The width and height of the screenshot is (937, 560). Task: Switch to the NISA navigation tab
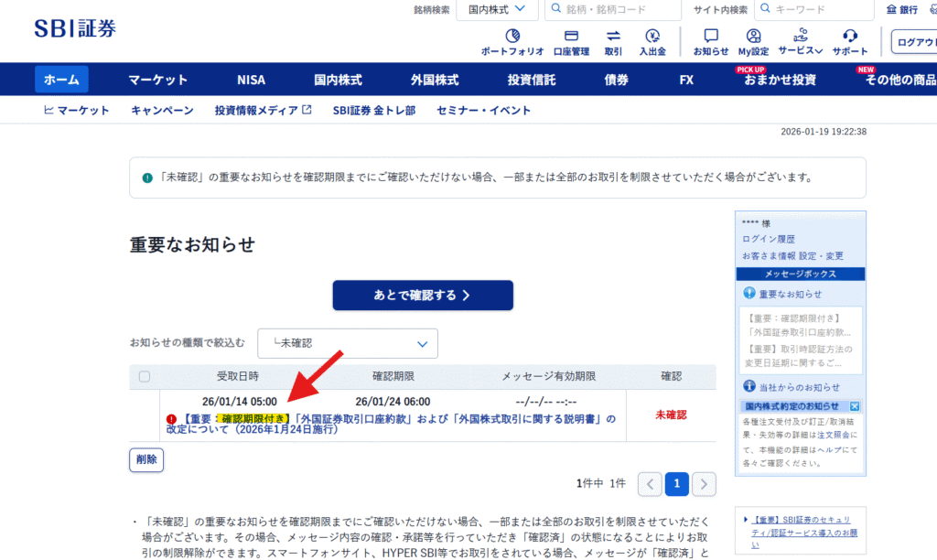[251, 80]
